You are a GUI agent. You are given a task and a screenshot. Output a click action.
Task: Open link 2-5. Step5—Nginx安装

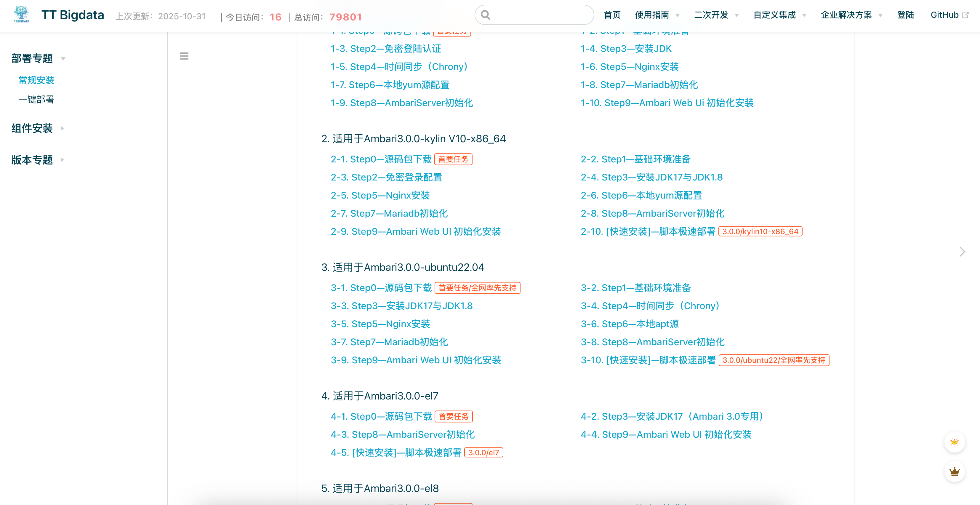tap(380, 195)
